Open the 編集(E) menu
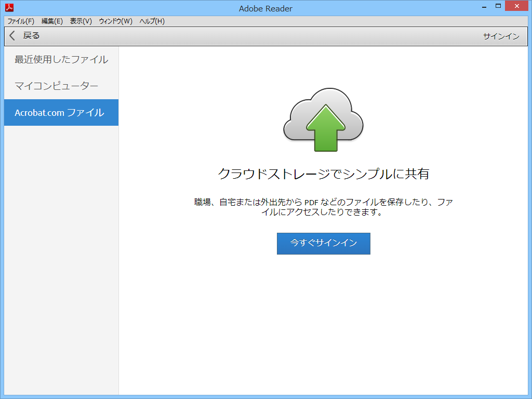Image resolution: width=532 pixels, height=399 pixels. [51, 21]
